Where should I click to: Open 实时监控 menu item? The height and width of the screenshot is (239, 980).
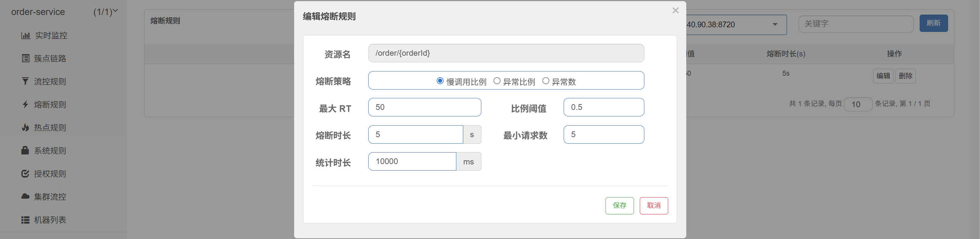pyautogui.click(x=51, y=35)
